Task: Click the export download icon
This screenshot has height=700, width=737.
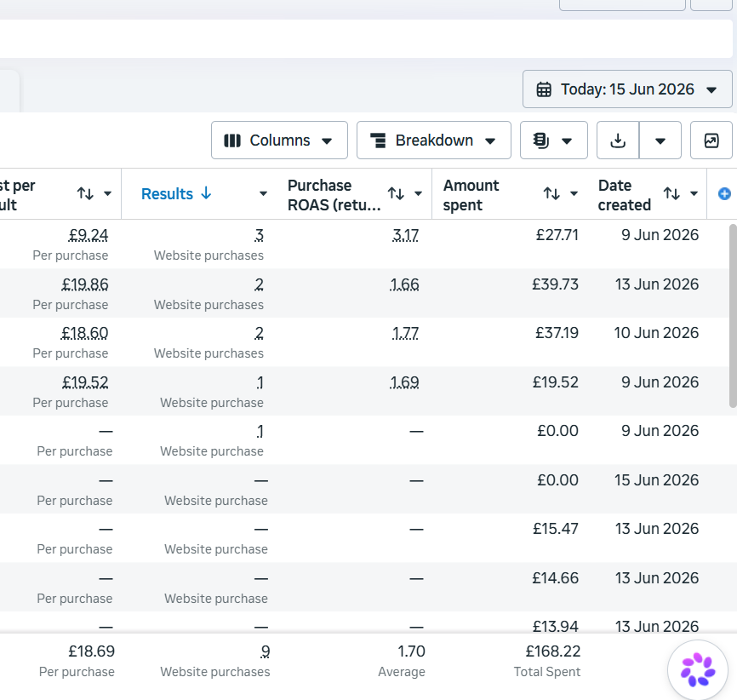Action: pyautogui.click(x=618, y=141)
